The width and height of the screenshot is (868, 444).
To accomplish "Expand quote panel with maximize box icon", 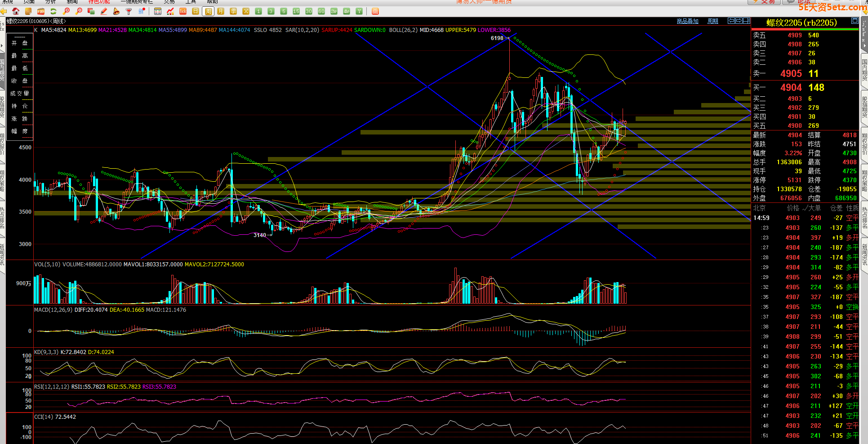I will click(x=855, y=21).
